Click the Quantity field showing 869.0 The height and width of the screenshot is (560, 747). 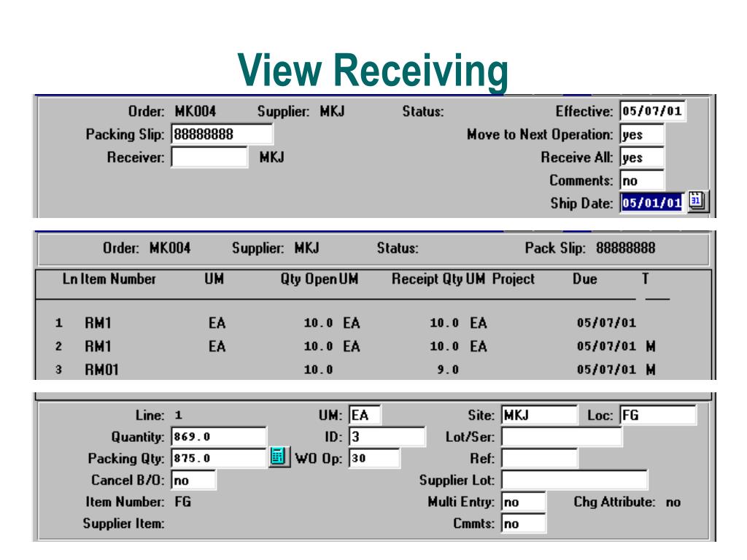pyautogui.click(x=218, y=437)
